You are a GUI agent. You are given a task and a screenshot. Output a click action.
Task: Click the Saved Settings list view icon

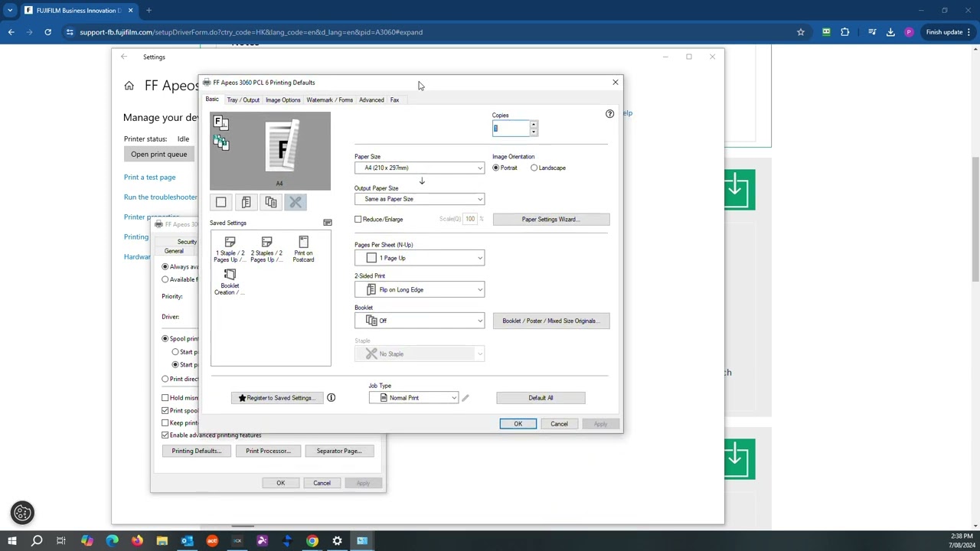tap(327, 223)
